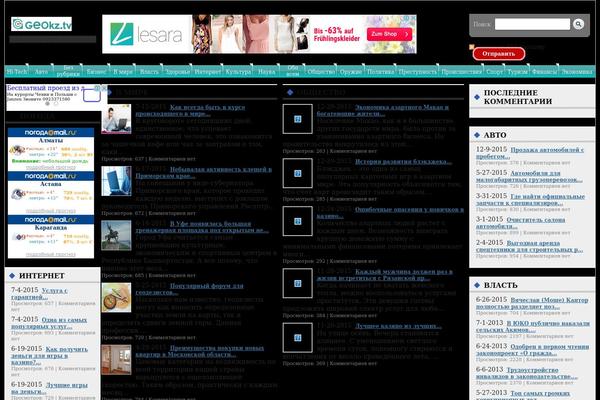Open placeholder image beside 'Лучшее казино из лучших'

[x=298, y=338]
